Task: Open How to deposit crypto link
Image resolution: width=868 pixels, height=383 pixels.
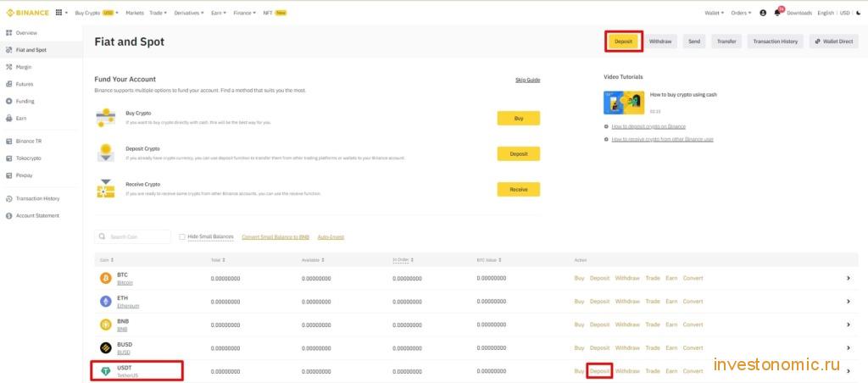Action: [648, 126]
